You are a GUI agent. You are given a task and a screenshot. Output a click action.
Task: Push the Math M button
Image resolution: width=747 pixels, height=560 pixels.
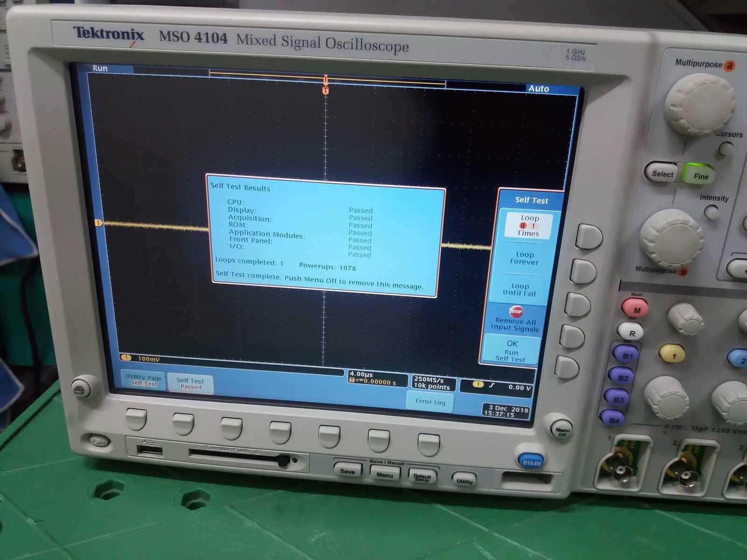635,309
